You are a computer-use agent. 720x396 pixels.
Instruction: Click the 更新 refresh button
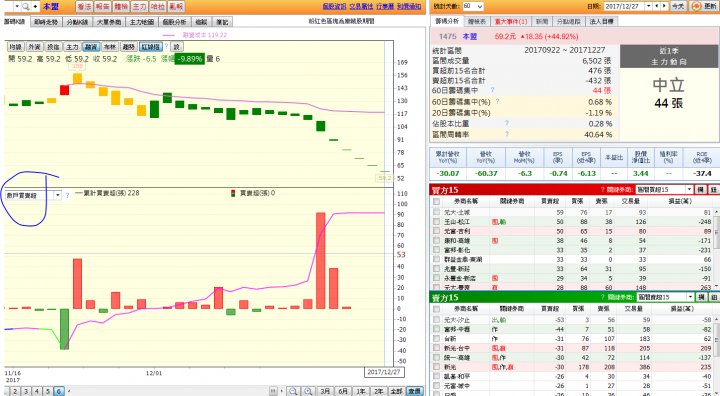(703, 6)
